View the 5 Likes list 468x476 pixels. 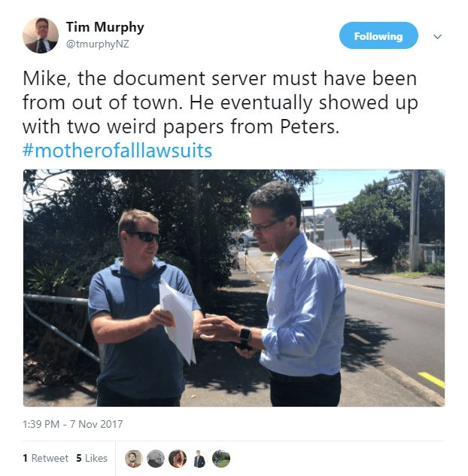click(x=92, y=458)
